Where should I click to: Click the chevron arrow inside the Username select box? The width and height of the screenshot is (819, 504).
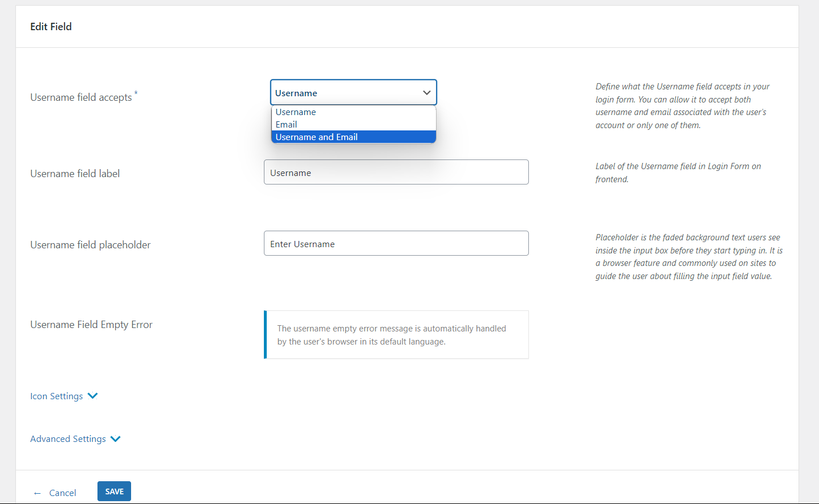tap(426, 93)
